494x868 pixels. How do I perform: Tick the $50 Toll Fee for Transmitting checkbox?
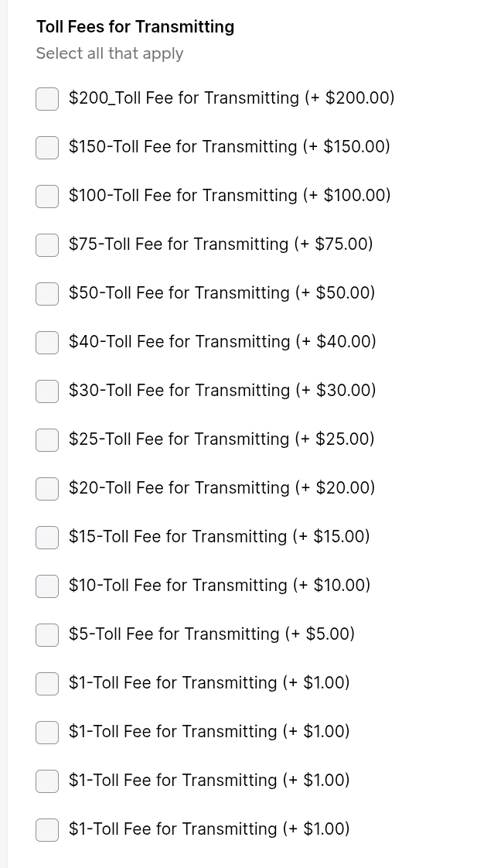click(x=46, y=293)
